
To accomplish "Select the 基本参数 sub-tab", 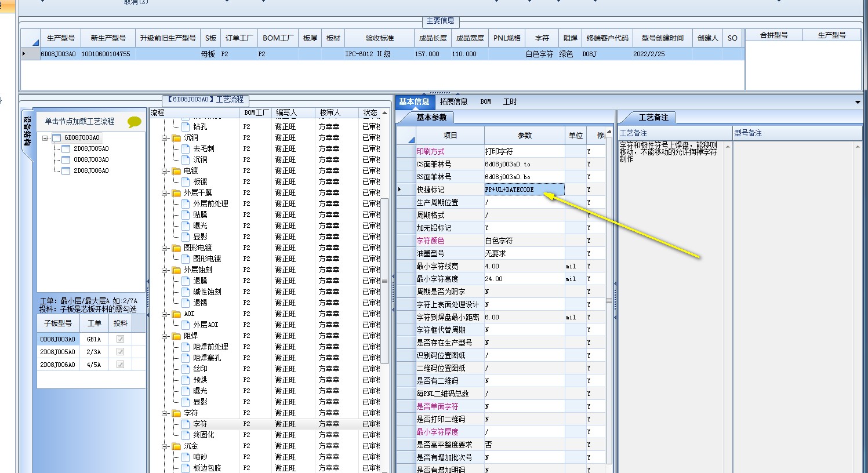I will 431,117.
